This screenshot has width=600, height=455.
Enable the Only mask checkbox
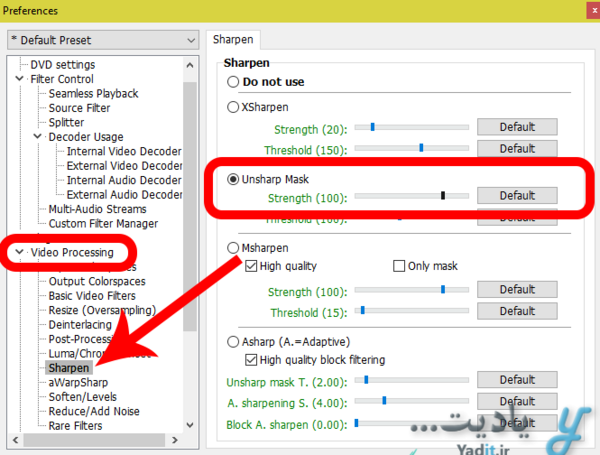pyautogui.click(x=399, y=266)
